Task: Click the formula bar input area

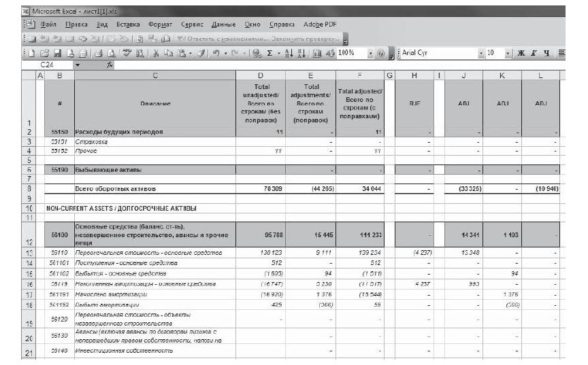Action: [340, 65]
